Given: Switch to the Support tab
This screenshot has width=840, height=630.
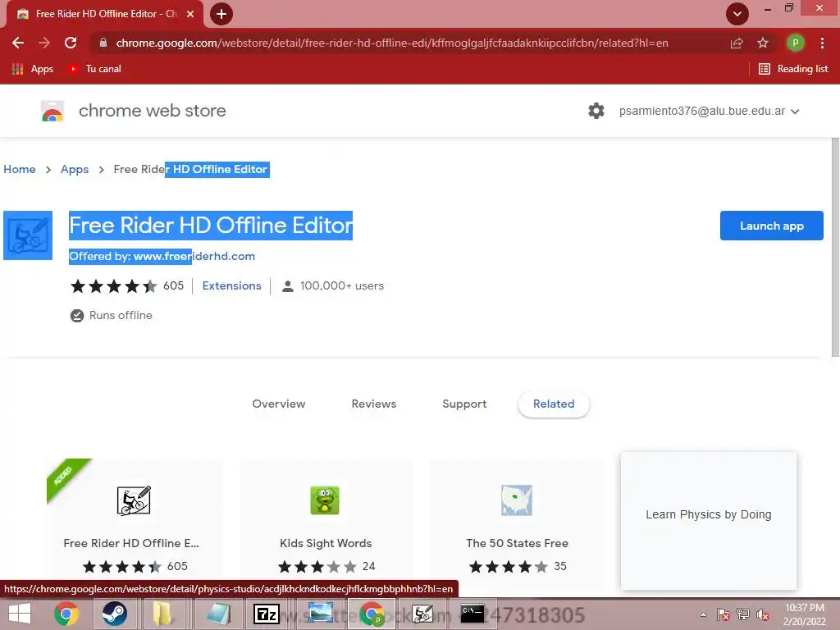Looking at the screenshot, I should (464, 404).
